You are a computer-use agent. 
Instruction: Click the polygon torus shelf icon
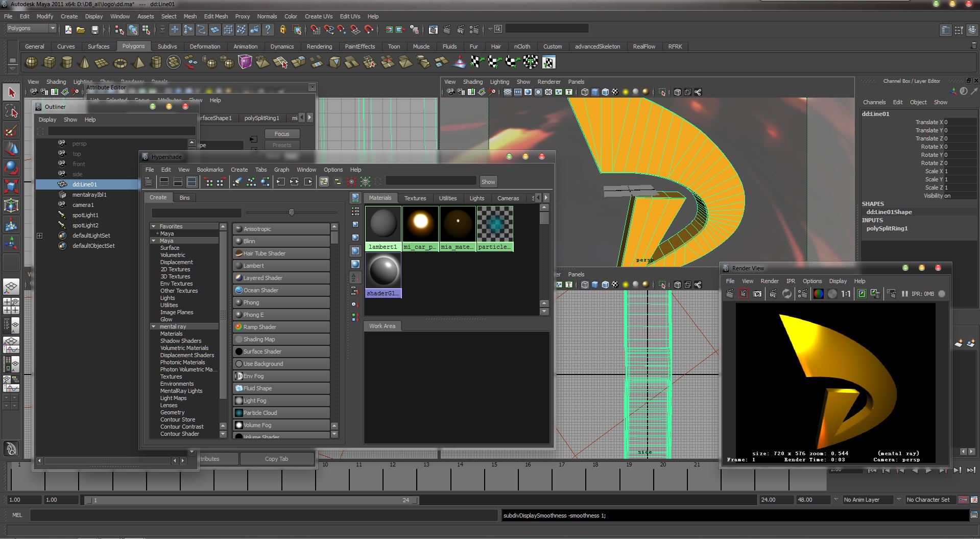(x=120, y=63)
